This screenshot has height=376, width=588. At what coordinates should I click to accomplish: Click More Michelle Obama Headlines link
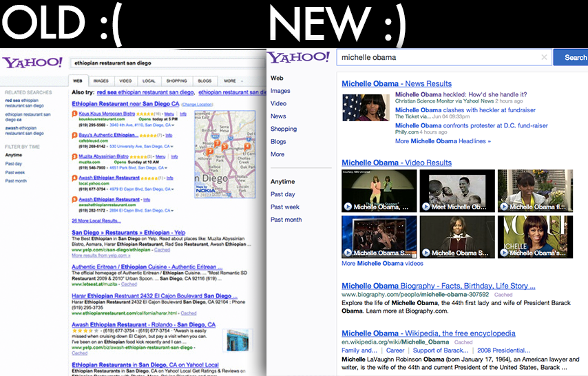[443, 141]
